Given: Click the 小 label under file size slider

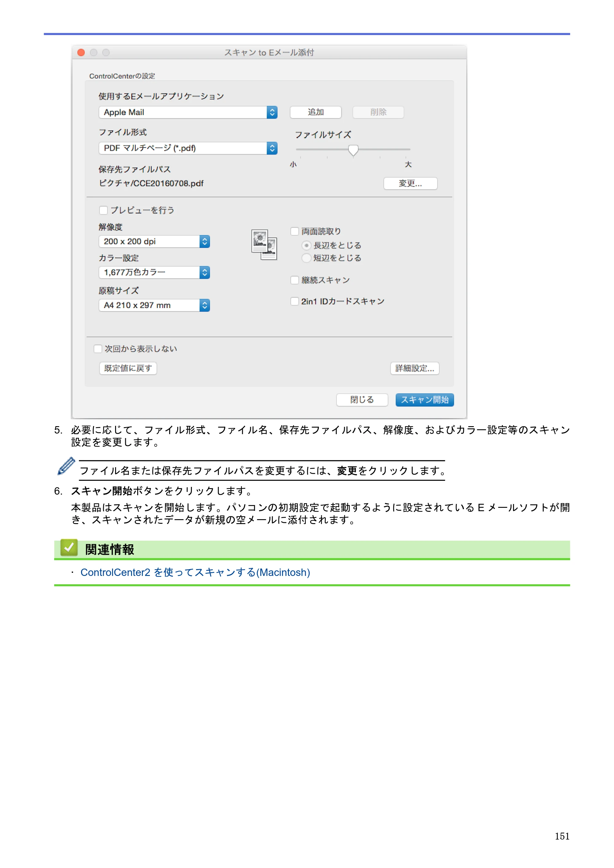Looking at the screenshot, I should [x=293, y=164].
